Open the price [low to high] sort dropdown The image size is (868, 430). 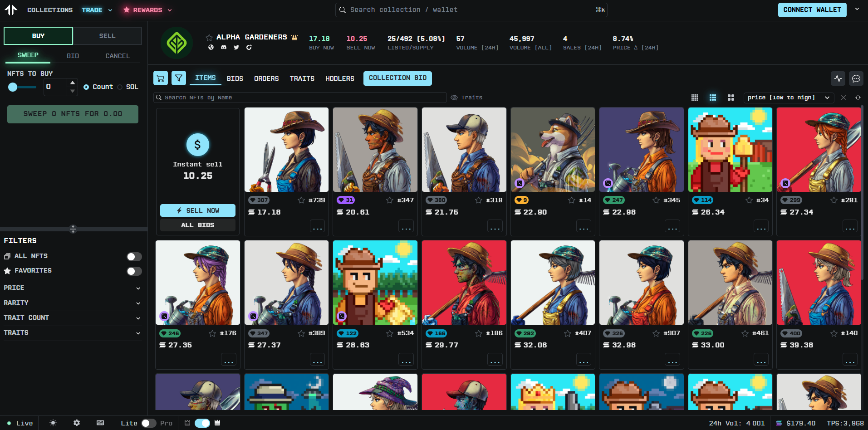(x=788, y=97)
